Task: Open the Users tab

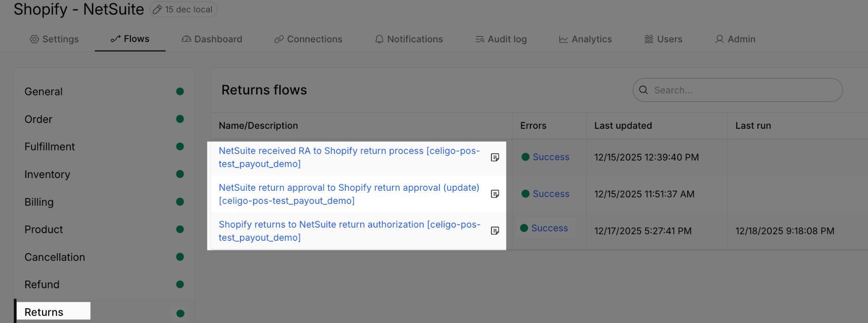Action: [x=663, y=39]
